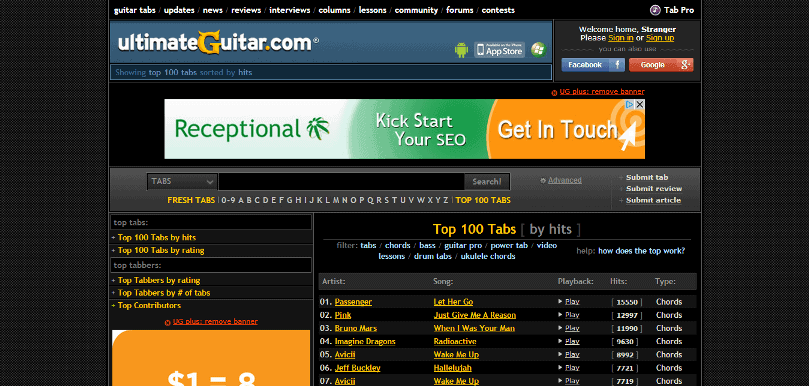
Task: Open the Windows Phone app icon
Action: [538, 50]
